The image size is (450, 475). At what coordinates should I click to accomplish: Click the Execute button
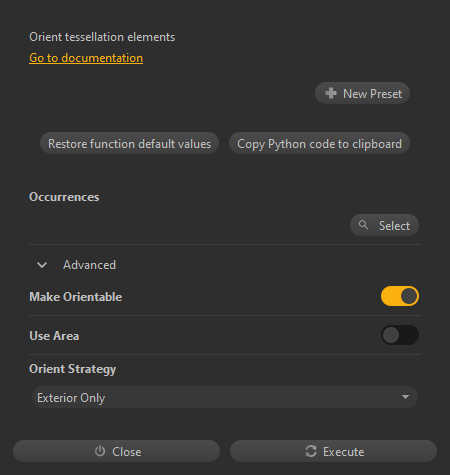point(333,451)
